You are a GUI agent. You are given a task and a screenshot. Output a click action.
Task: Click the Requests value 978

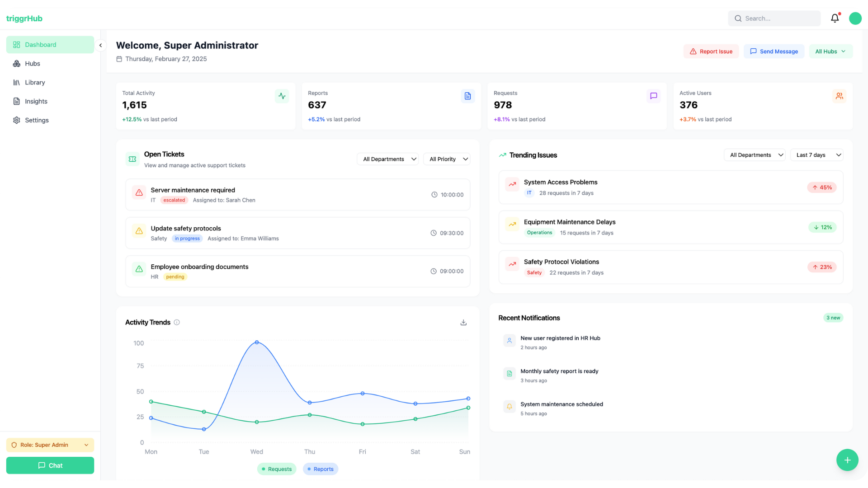[503, 105]
